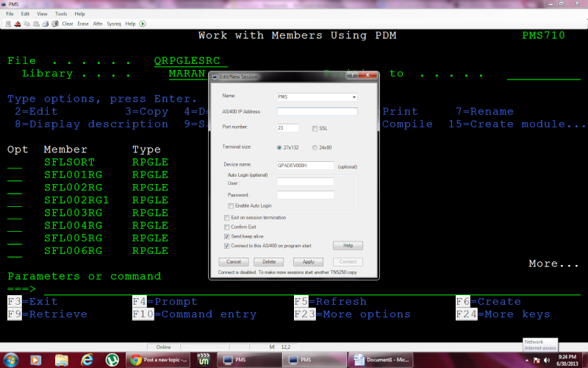The height and width of the screenshot is (368, 588).
Task: Click the command line input after ===>
Action: click(312, 289)
